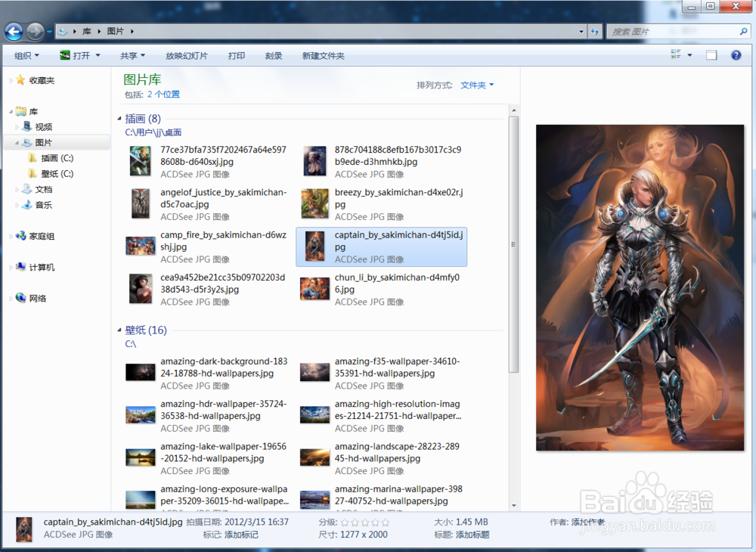Click the refresh button beside address bar
This screenshot has height=552, width=756.
595,32
